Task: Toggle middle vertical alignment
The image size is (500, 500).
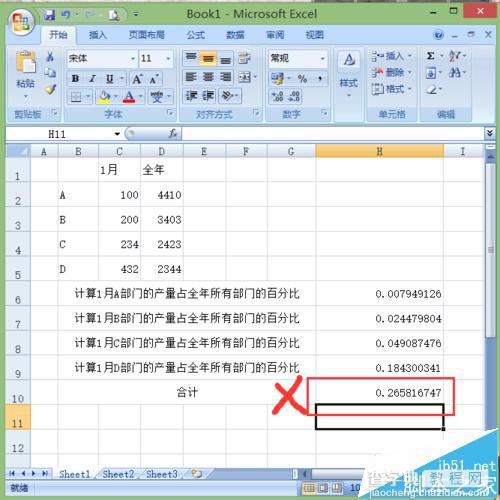Action: click(x=208, y=58)
